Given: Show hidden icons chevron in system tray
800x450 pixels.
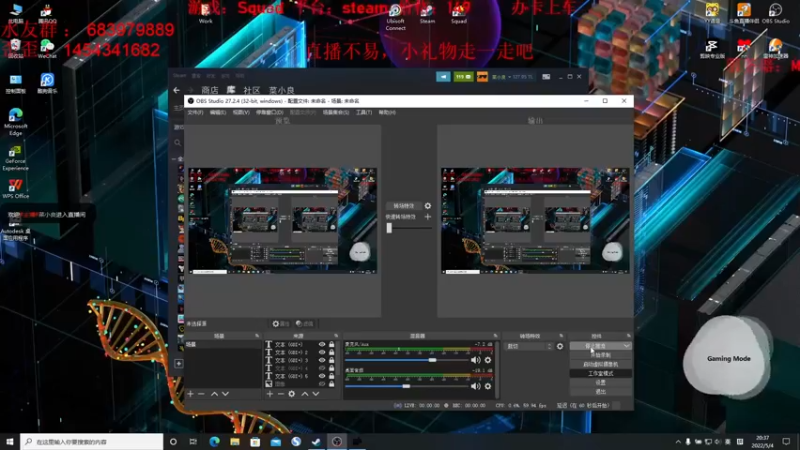Looking at the screenshot, I should coord(678,442).
